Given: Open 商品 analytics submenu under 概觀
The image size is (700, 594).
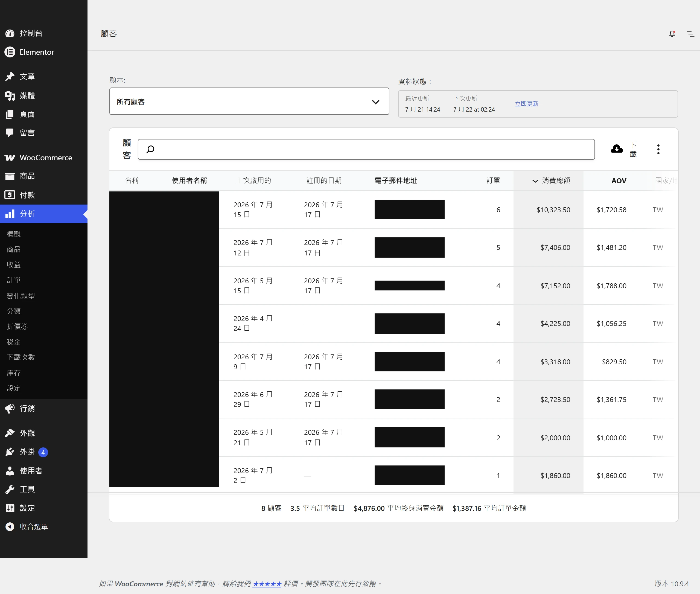Looking at the screenshot, I should [x=14, y=249].
